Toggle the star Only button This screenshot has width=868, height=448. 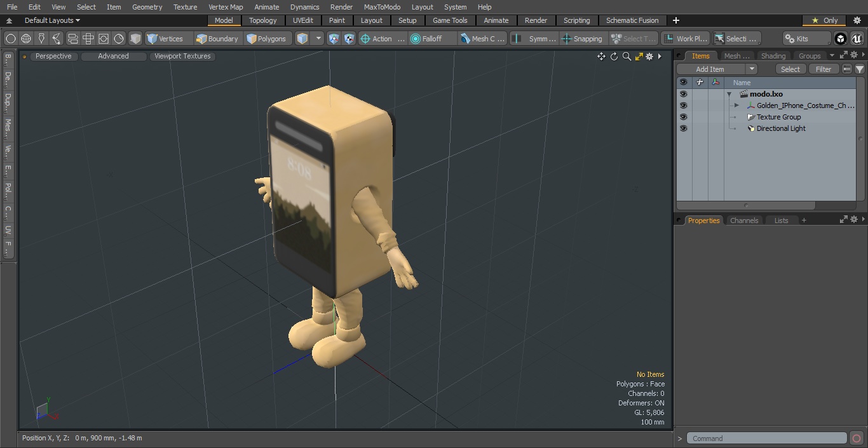[824, 20]
